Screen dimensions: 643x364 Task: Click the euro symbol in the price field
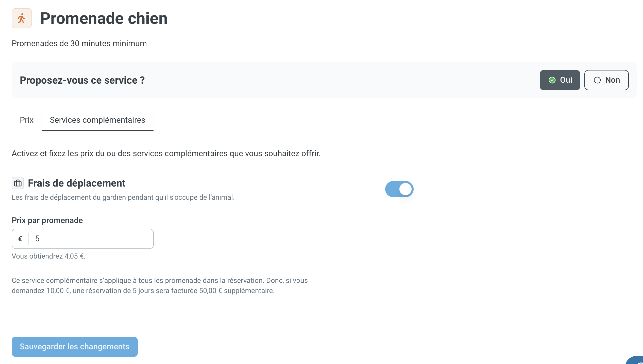tap(20, 239)
